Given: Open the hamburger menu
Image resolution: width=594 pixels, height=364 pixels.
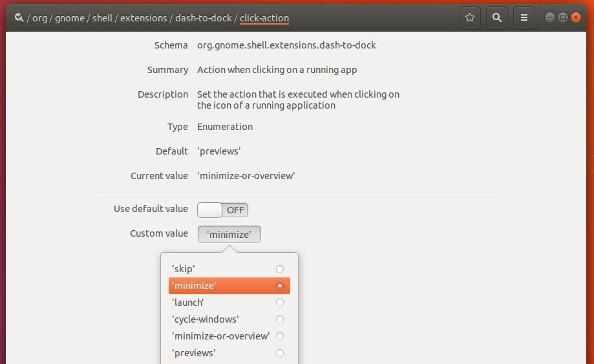Looking at the screenshot, I should [x=524, y=18].
